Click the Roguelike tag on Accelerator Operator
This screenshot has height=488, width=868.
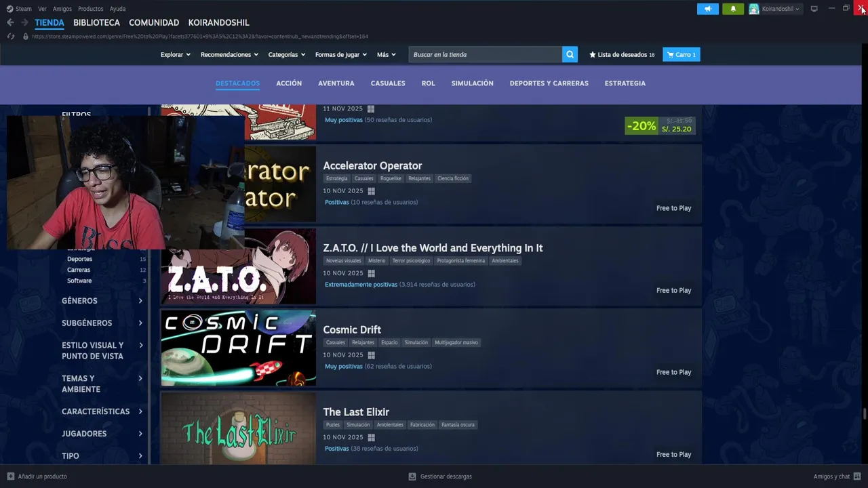pos(391,178)
